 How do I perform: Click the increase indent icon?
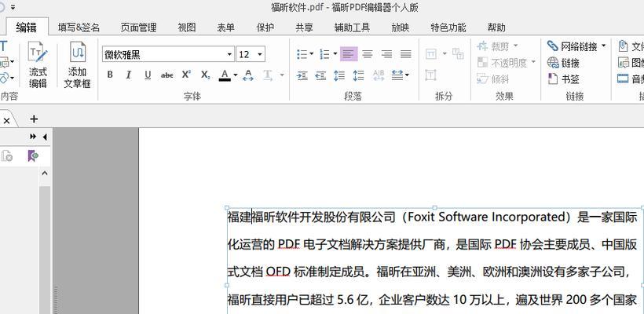point(302,75)
